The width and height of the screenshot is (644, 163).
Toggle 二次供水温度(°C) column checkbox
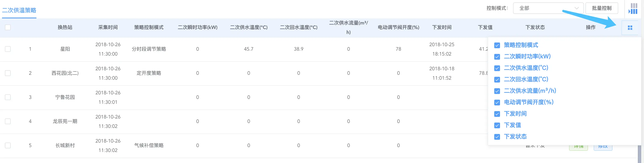tap(497, 68)
